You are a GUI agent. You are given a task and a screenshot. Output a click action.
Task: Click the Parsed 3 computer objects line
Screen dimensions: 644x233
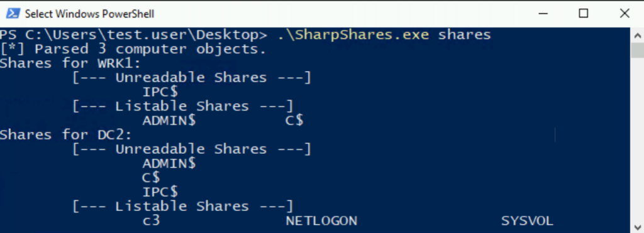click(133, 49)
